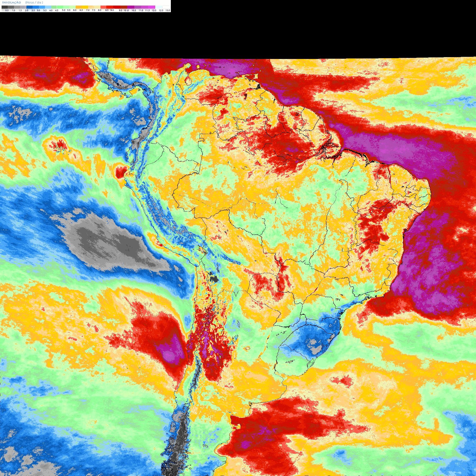Select the 6.5 legend value

(x=81, y=10)
